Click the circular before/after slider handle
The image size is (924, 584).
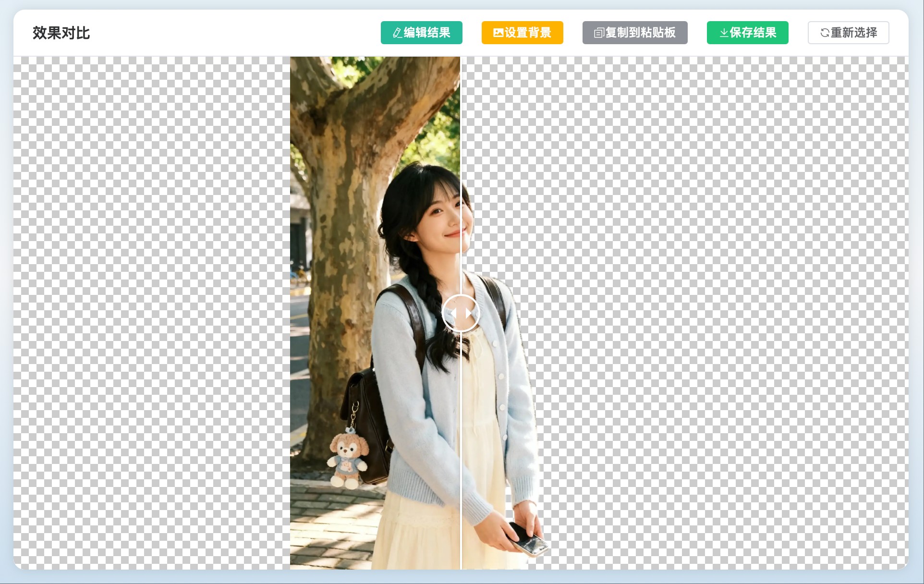(x=461, y=314)
